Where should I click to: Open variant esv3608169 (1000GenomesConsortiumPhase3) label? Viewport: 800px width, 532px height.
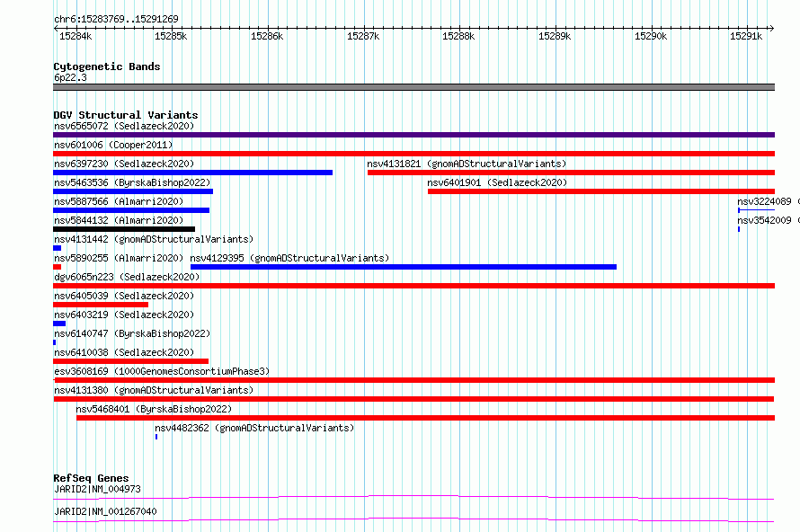tap(162, 371)
